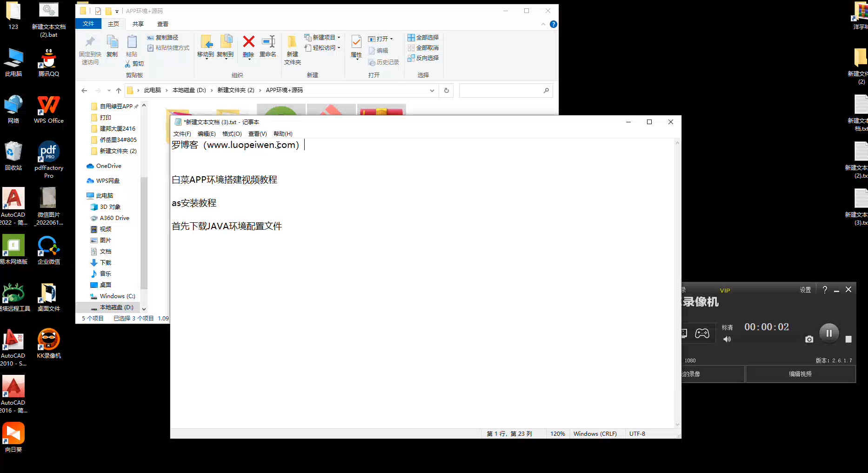Mute the recorder speaker volume icon
Screen dimensions: 868x473
tap(727, 340)
